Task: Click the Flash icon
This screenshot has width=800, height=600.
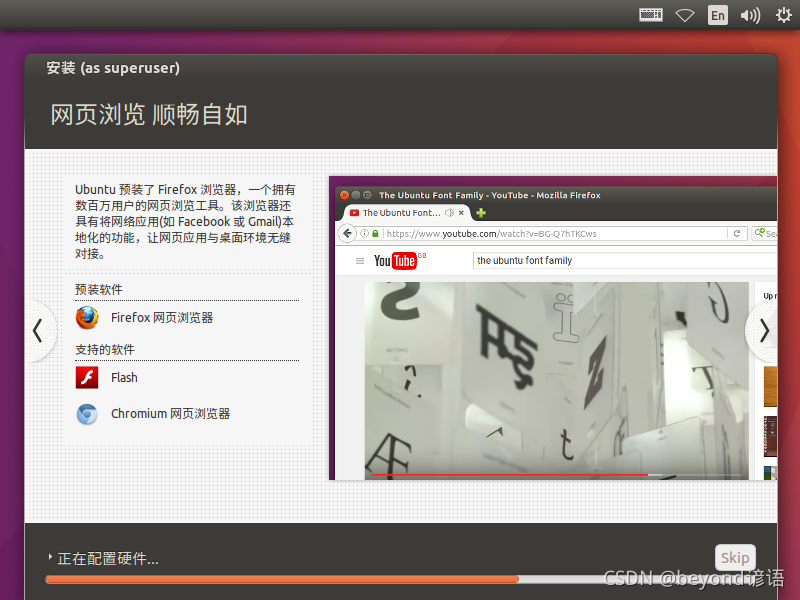Action: [x=87, y=378]
